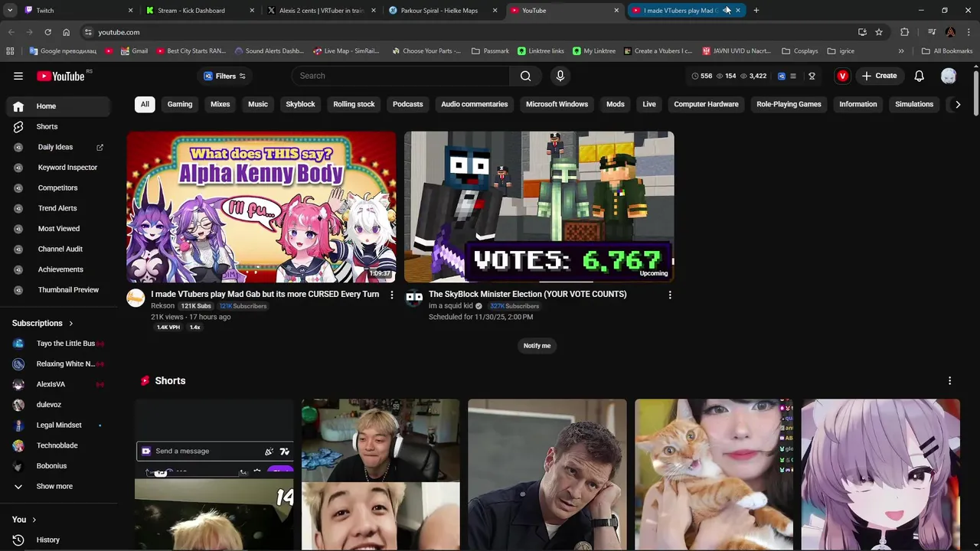
Task: Reload the page in browser
Action: (47, 32)
